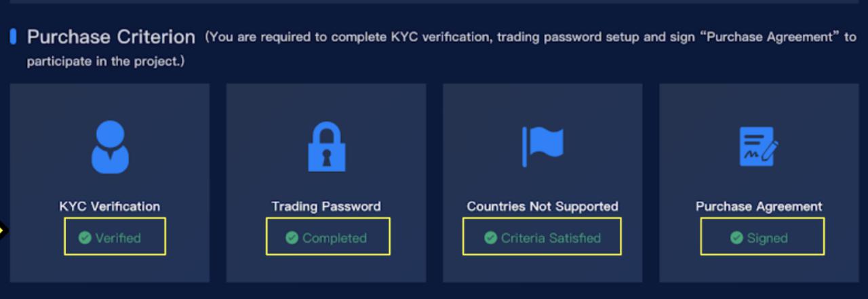Click the green checkmark beside Criteria Satisfied
868x299 pixels.
click(x=490, y=238)
